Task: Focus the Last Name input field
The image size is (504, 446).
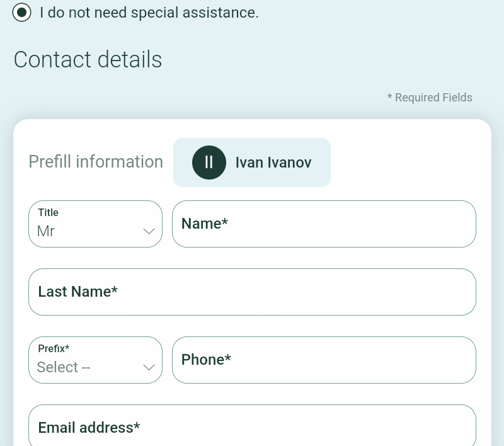Action: (253, 292)
